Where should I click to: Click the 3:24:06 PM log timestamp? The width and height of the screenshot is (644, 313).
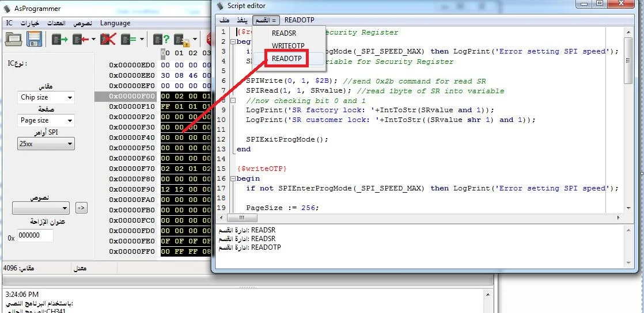(x=22, y=295)
